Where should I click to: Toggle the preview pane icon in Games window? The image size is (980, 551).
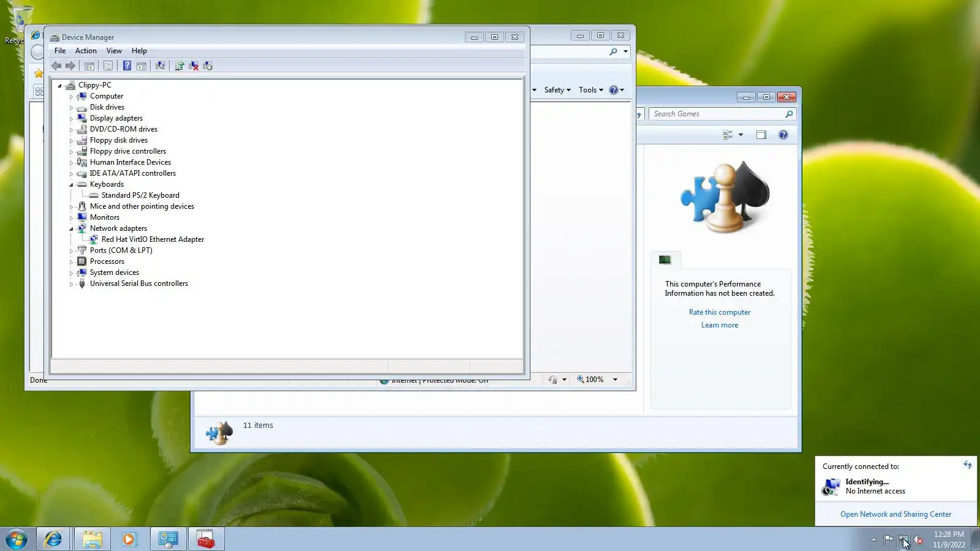pyautogui.click(x=761, y=135)
